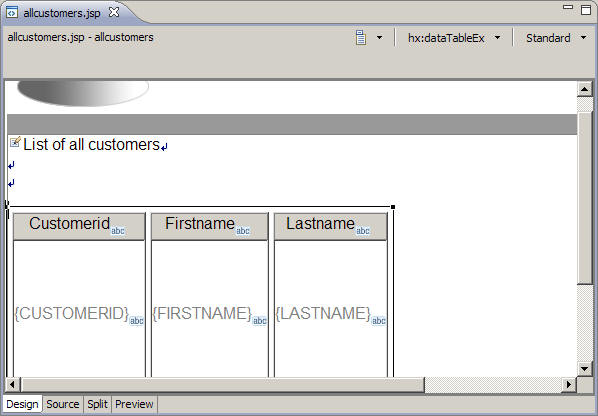Click edit icon beside List of all customers
Viewport: 598px width, 416px height.
15,143
